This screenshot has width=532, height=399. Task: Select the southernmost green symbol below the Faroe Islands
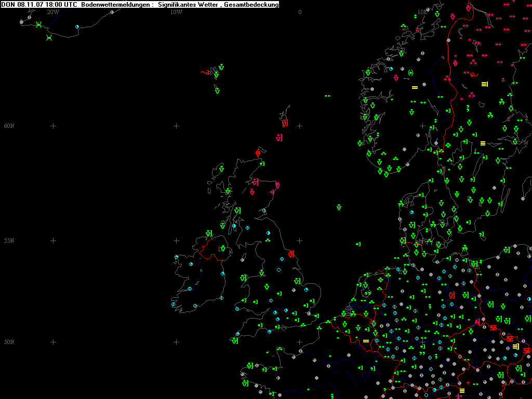(217, 90)
